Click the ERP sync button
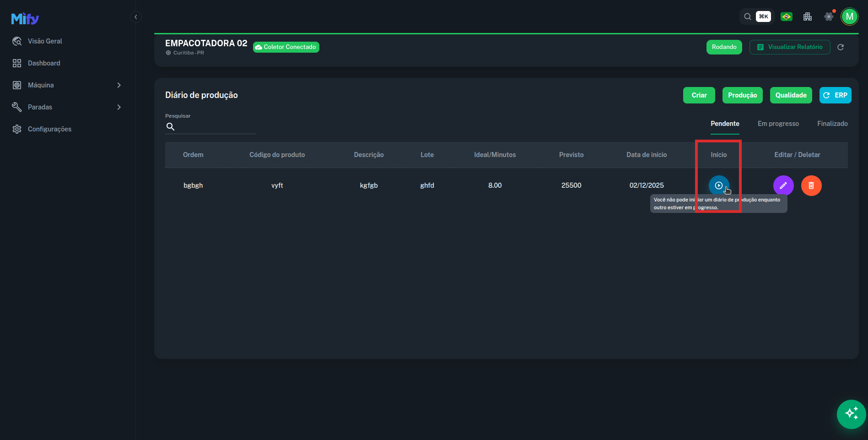Screen dimensions: 868x440 [x=835, y=95]
